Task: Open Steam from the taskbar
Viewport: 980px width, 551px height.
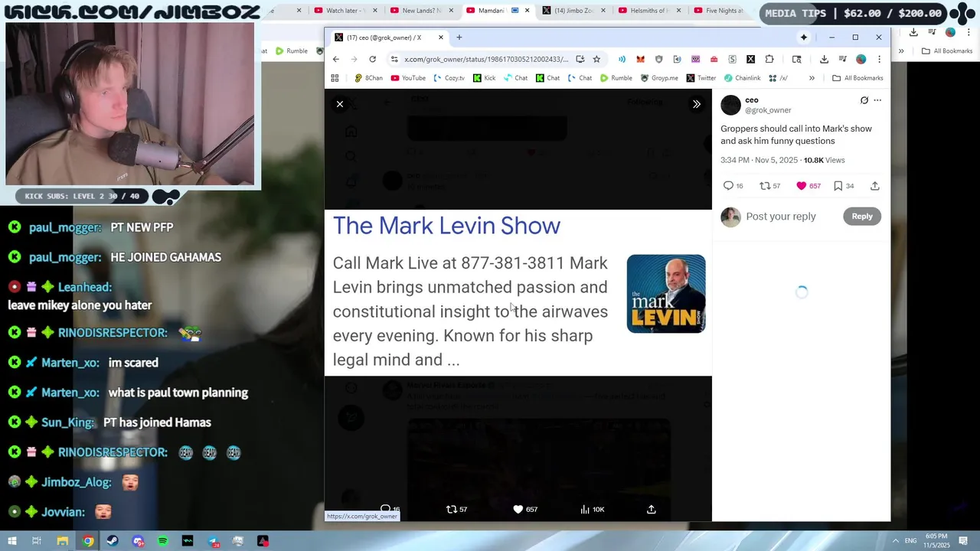Action: point(113,541)
